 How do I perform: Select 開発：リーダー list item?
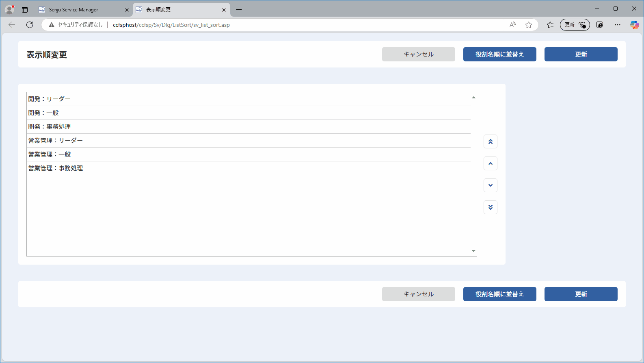pyautogui.click(x=249, y=99)
